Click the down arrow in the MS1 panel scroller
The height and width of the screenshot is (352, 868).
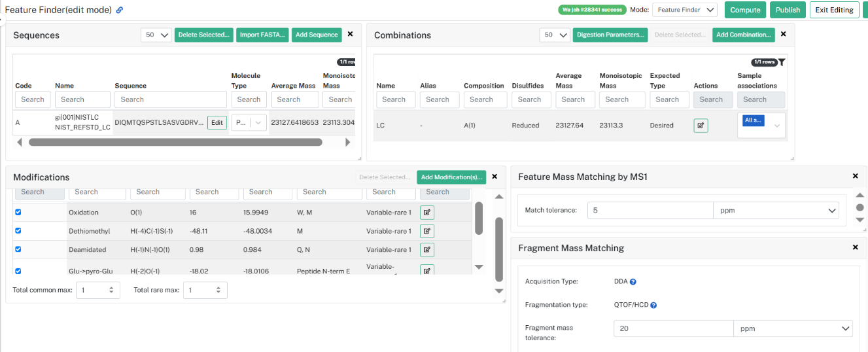pos(860,220)
